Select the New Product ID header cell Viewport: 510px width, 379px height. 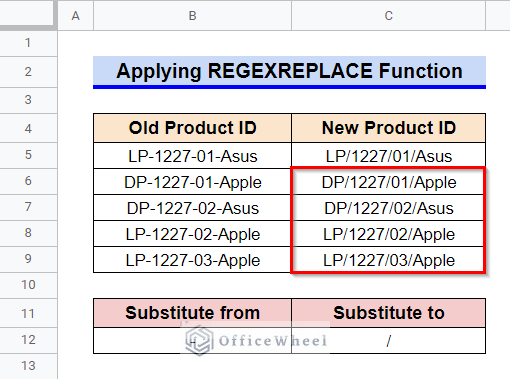pyautogui.click(x=388, y=128)
